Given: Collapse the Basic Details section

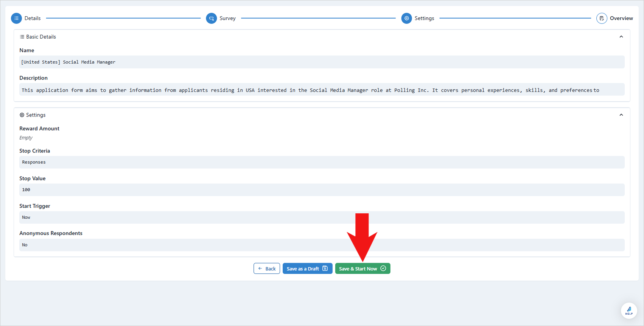Looking at the screenshot, I should point(621,37).
